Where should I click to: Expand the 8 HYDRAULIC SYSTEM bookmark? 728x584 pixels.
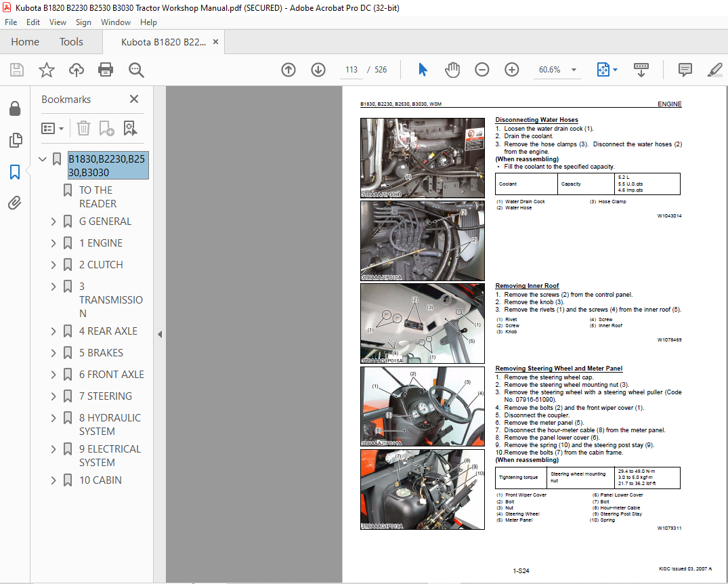pyautogui.click(x=53, y=418)
